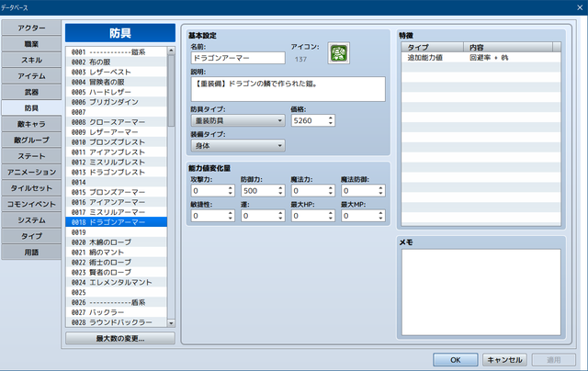Open the アクター tab
This screenshot has height=371, width=588.
(31, 28)
